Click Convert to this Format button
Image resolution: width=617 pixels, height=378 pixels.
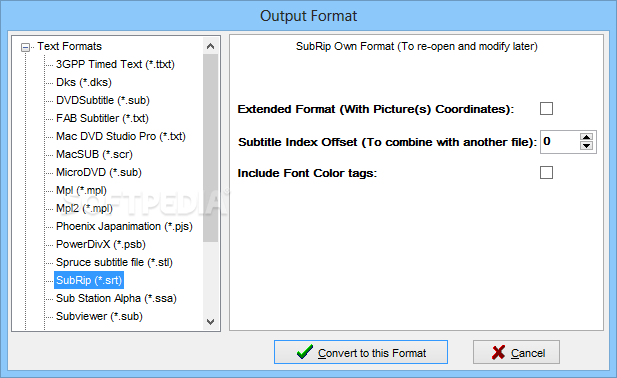361,352
